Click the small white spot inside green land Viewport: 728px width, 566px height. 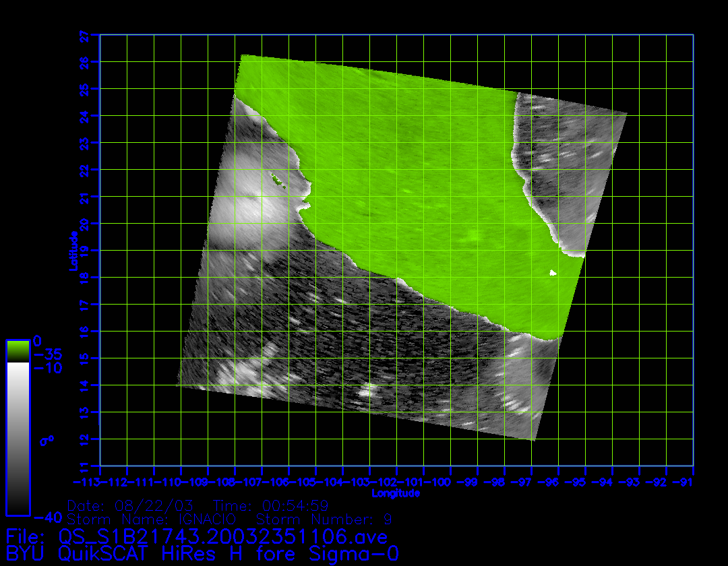point(553,272)
